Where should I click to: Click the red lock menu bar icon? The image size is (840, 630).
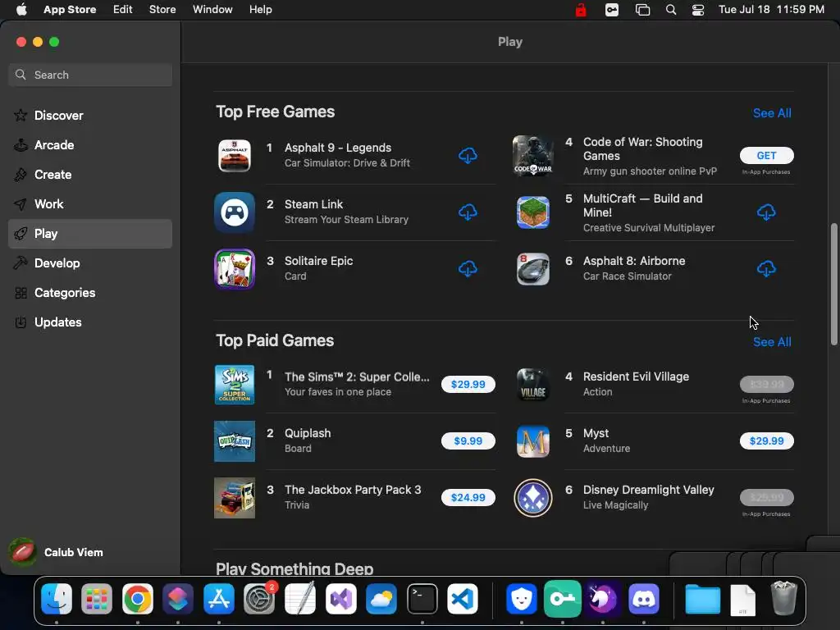[x=581, y=10]
